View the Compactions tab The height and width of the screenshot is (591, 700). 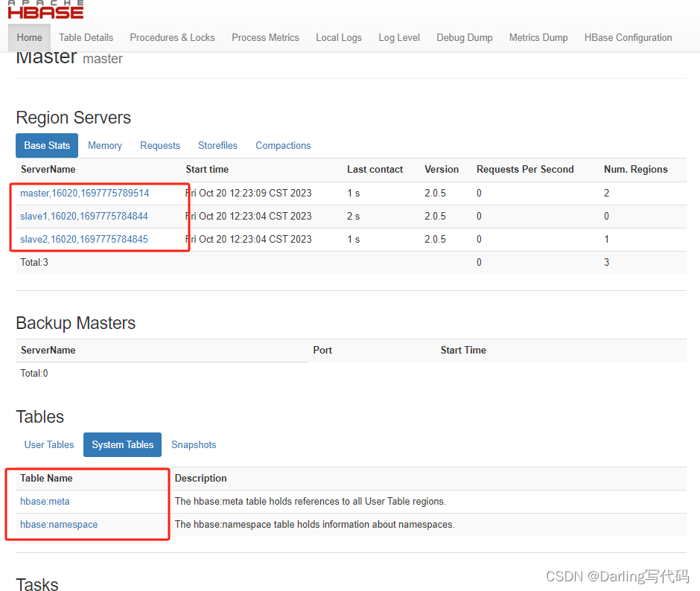tap(283, 145)
